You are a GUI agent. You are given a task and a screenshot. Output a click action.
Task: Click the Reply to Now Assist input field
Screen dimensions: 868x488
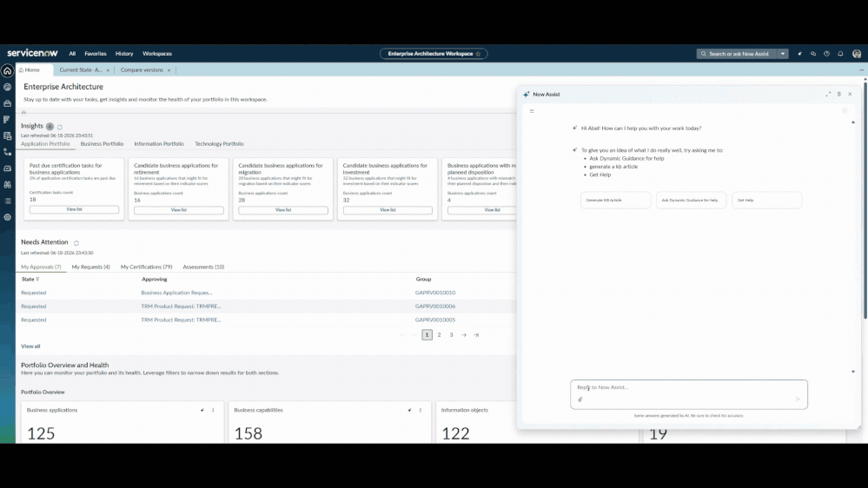tap(689, 394)
